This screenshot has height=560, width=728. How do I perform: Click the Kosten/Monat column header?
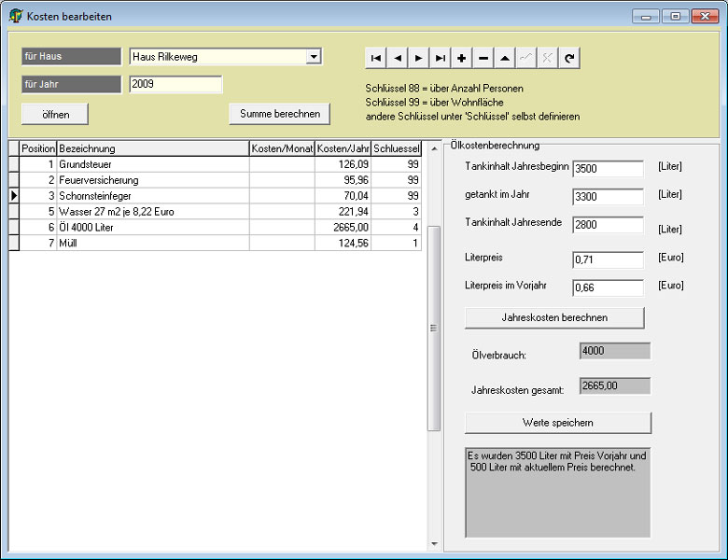282,148
